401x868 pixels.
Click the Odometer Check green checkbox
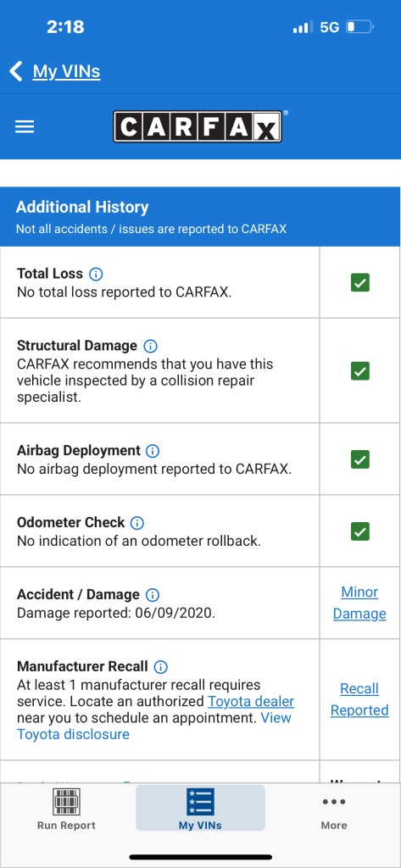pos(360,531)
